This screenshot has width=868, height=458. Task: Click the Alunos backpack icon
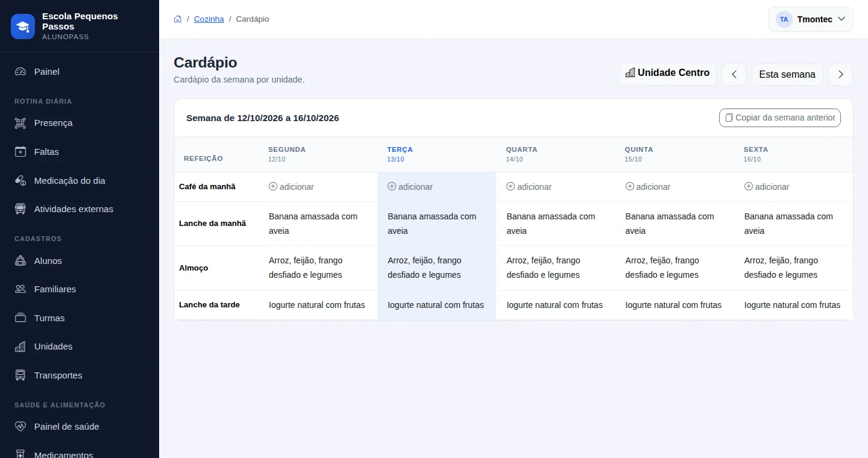pos(20,261)
